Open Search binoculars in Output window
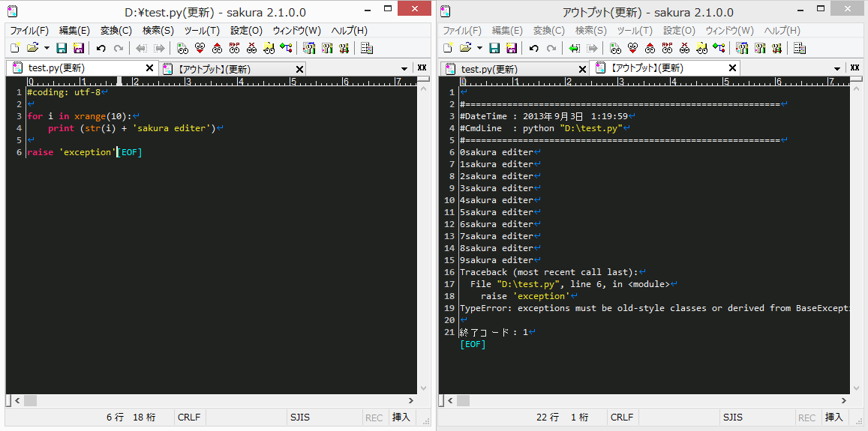 (x=615, y=48)
